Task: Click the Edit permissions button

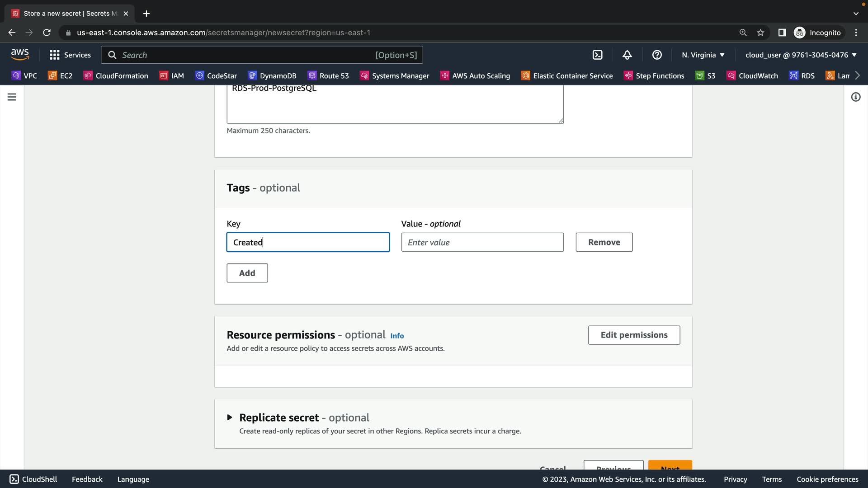Action: 634,335
